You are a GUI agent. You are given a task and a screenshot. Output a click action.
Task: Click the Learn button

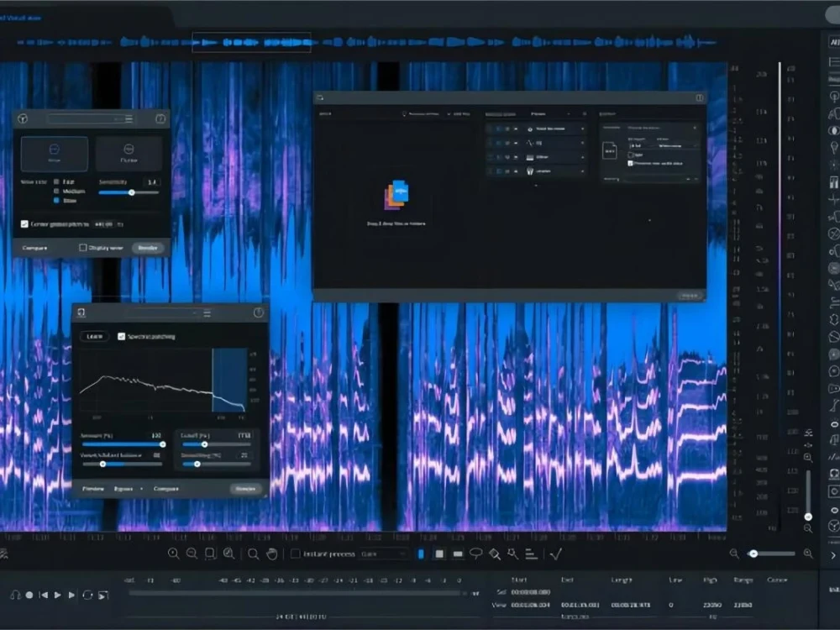[x=95, y=337]
